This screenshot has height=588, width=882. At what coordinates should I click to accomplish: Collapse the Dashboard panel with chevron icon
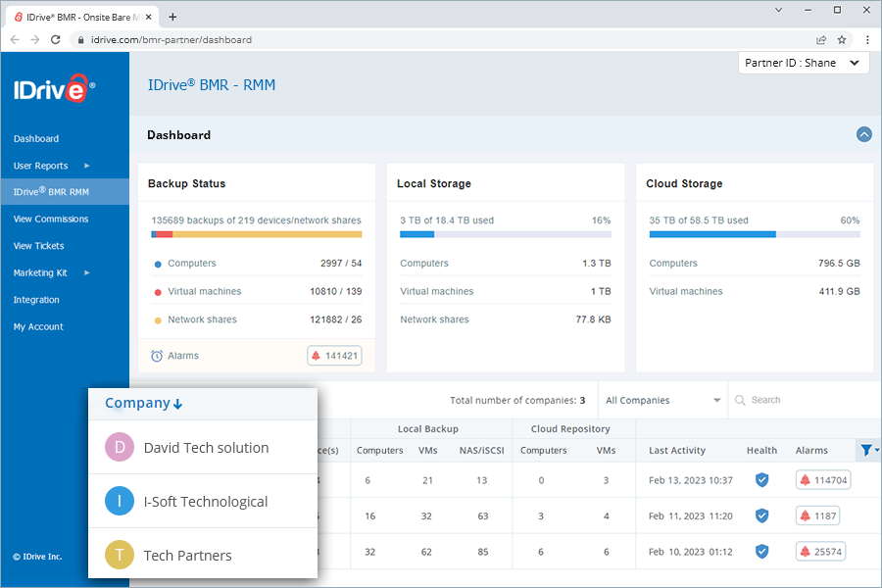coord(864,134)
